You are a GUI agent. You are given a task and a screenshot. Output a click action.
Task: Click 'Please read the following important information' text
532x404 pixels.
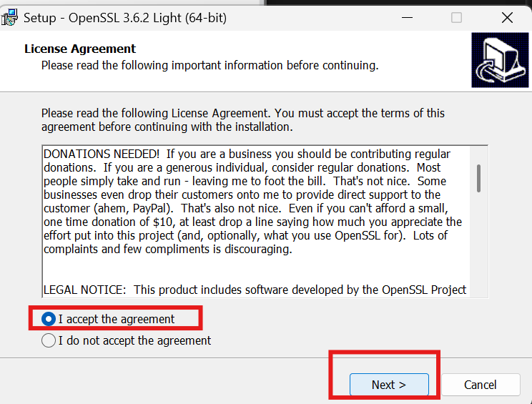(x=210, y=65)
